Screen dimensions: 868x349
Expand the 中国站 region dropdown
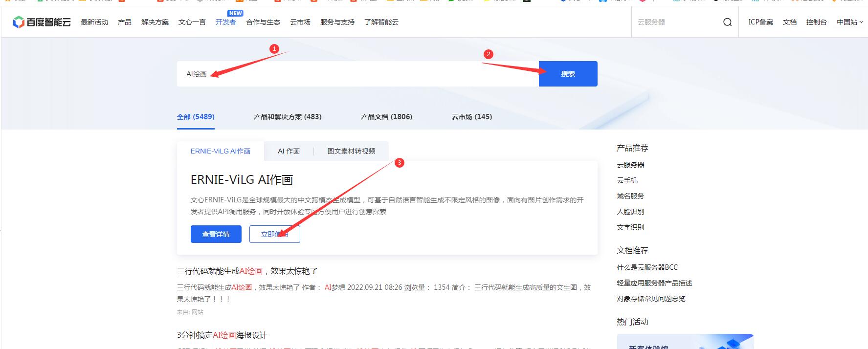click(849, 22)
